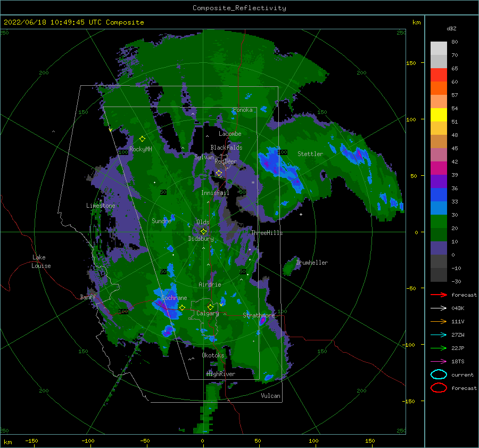The image size is (479, 448).
Task: Click the ThreeHills label
Action: [x=267, y=233]
